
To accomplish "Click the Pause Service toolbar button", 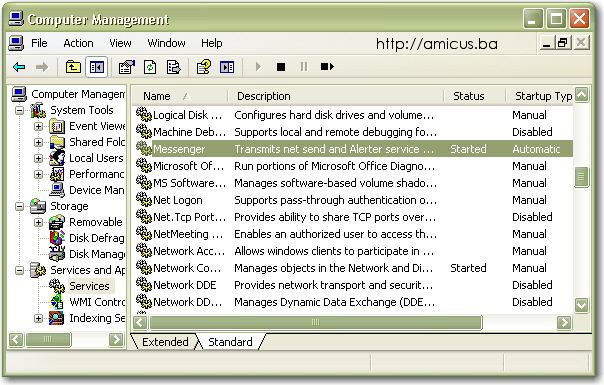I will [304, 67].
